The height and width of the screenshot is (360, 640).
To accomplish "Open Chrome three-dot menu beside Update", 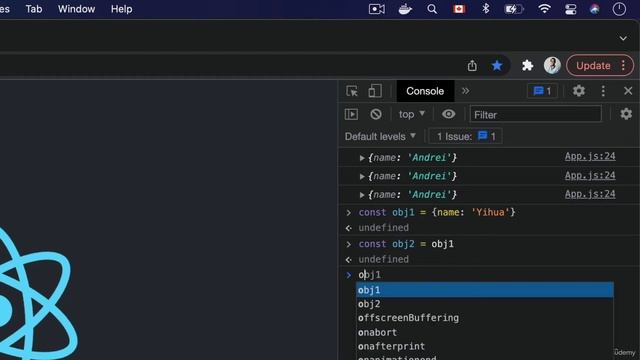I will click(623, 65).
